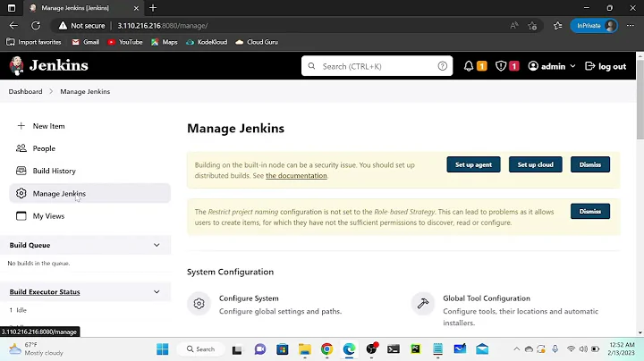Dismiss the Restrict project naming warning
Viewport: 644px width, 361px height.
tap(589, 211)
